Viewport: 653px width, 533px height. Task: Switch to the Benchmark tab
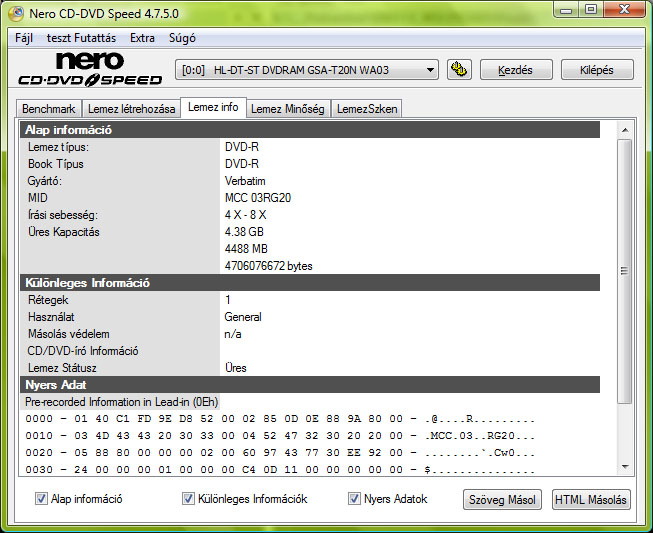(x=49, y=109)
